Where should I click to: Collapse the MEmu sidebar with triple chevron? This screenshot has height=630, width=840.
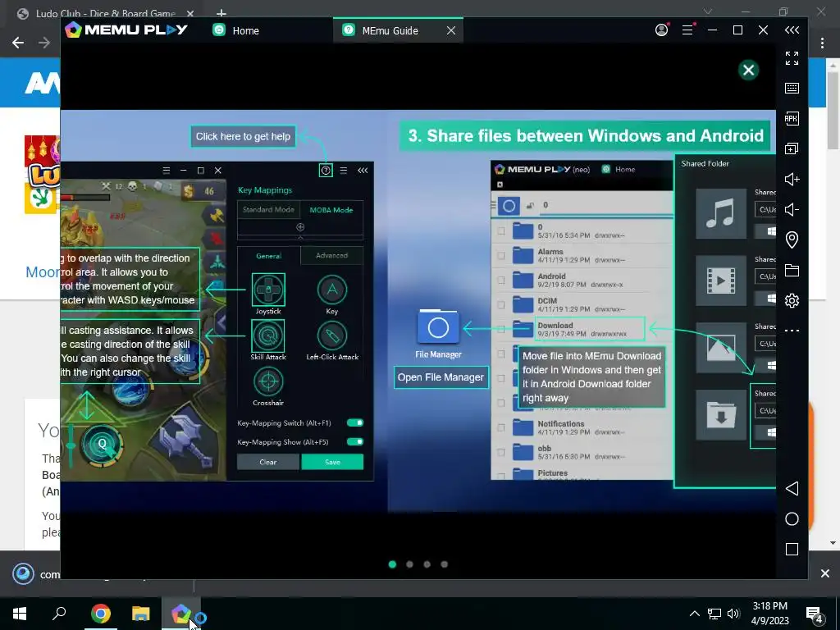(x=792, y=30)
